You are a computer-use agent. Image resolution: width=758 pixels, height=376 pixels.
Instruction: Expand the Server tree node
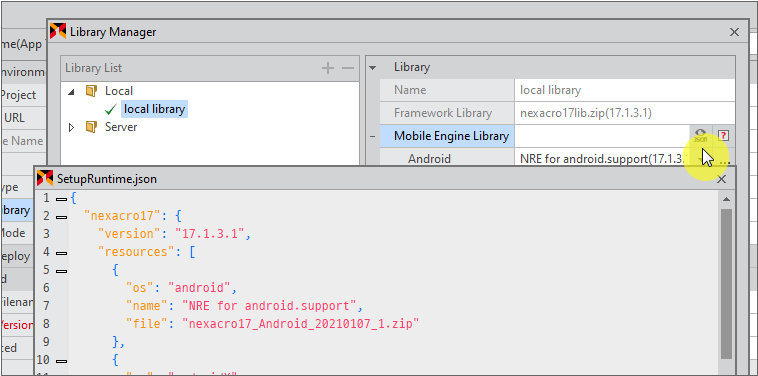[72, 128]
